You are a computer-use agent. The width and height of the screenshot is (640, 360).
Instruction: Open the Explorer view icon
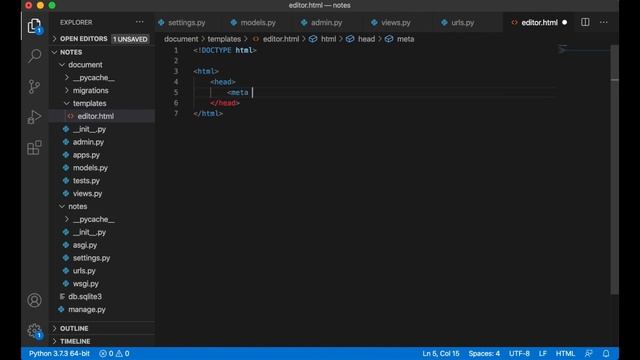[34, 26]
